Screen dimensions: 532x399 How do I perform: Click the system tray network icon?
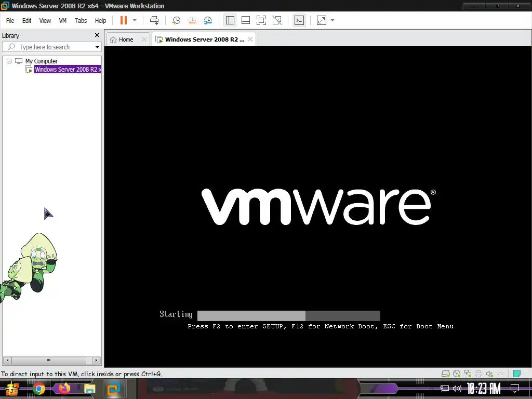445,389
